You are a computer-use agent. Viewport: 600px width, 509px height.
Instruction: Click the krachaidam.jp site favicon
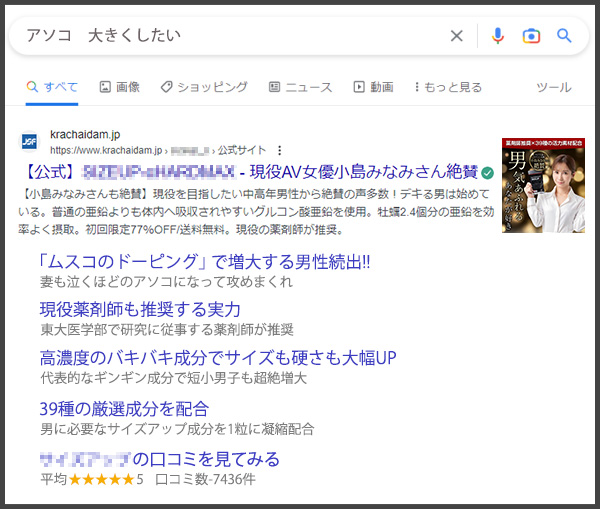29,142
